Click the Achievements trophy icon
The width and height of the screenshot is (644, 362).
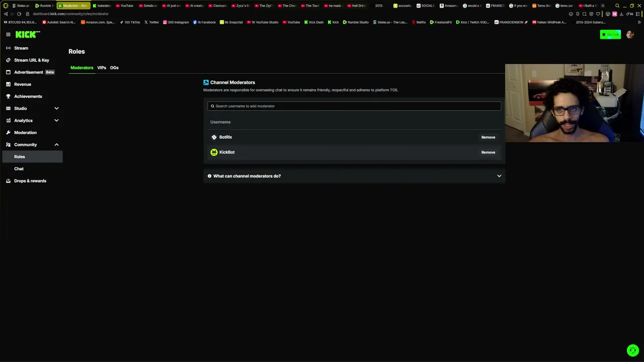point(8,97)
